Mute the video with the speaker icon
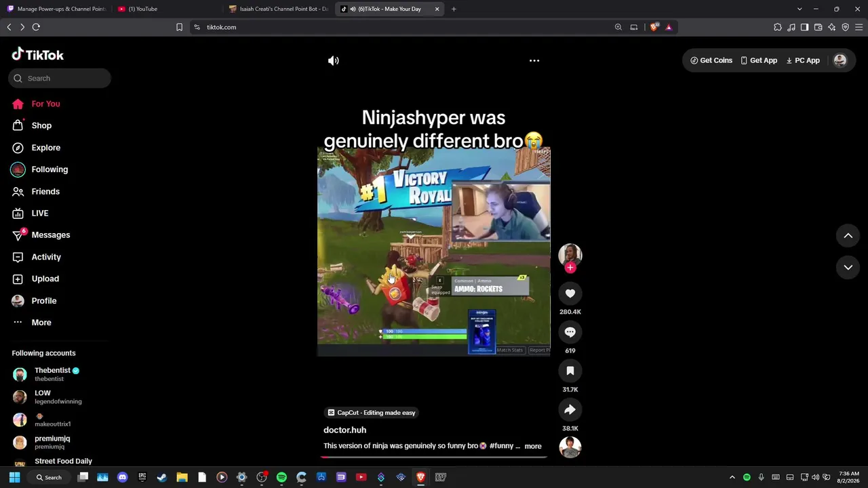Viewport: 868px width, 488px height. pyautogui.click(x=333, y=60)
